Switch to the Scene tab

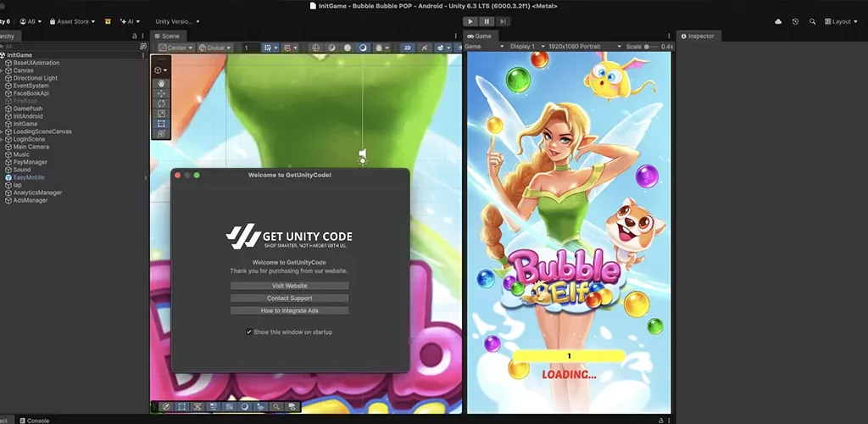[167, 36]
